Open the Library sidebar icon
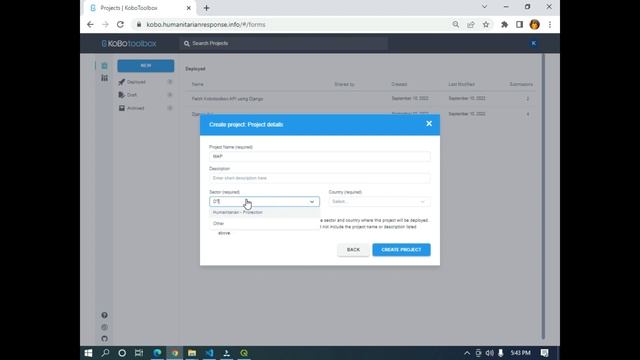Viewport: 640px width, 360px height. (104, 78)
